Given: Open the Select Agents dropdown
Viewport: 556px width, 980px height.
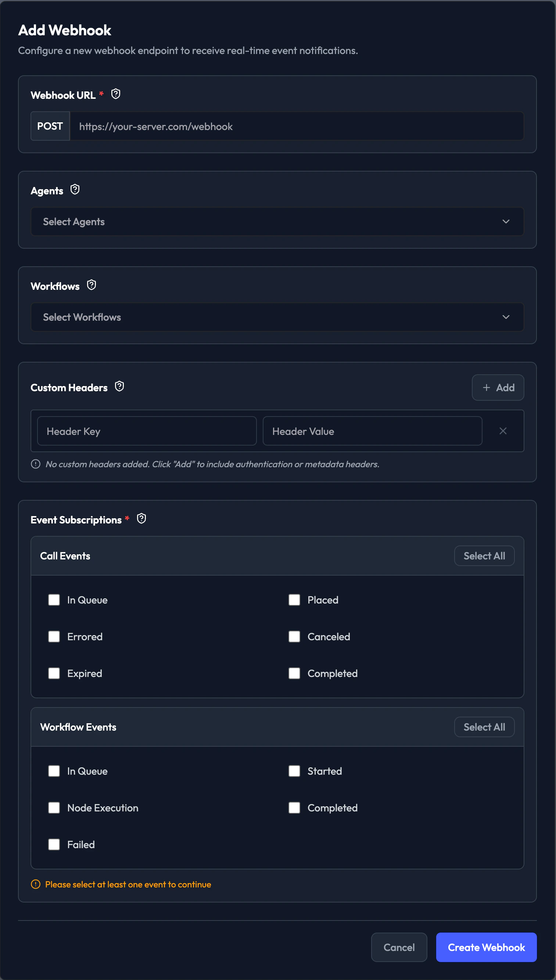Looking at the screenshot, I should (277, 222).
